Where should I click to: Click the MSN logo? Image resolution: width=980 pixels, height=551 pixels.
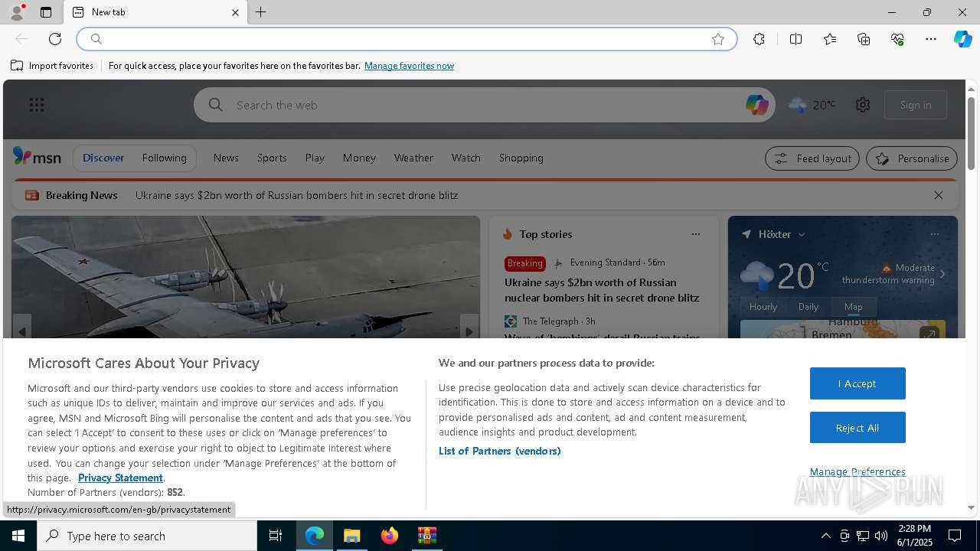(x=37, y=157)
